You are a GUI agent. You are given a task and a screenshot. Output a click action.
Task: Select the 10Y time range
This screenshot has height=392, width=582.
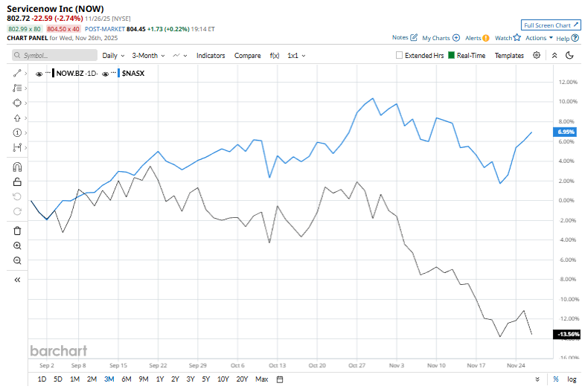pos(223,379)
